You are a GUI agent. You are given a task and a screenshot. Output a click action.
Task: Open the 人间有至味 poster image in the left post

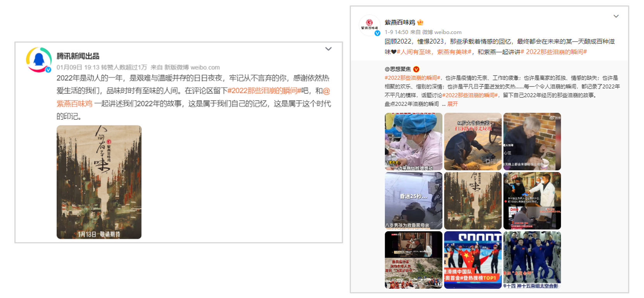[x=99, y=182]
